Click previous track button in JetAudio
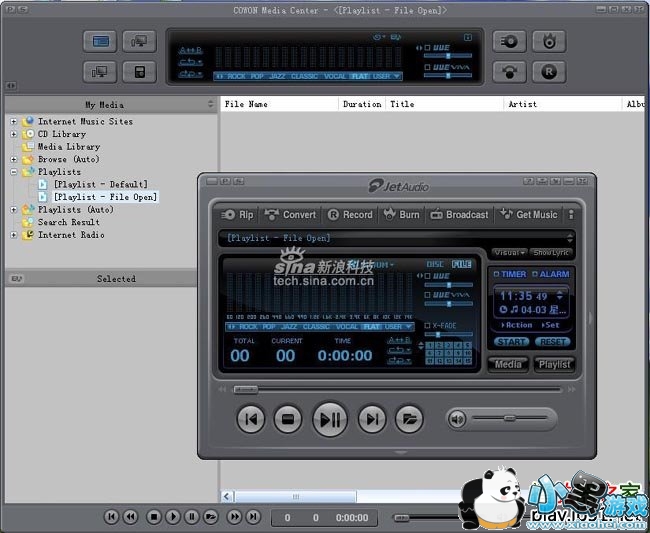This screenshot has height=533, width=650. pos(251,419)
